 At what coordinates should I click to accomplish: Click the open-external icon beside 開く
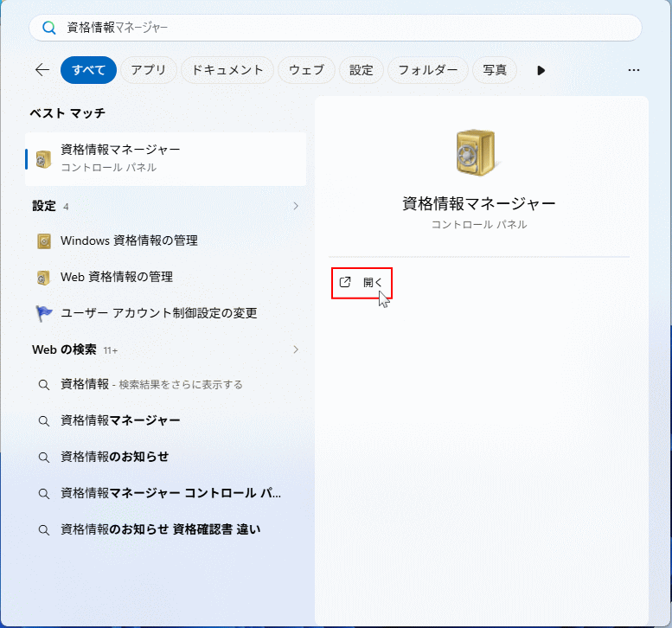tap(345, 282)
